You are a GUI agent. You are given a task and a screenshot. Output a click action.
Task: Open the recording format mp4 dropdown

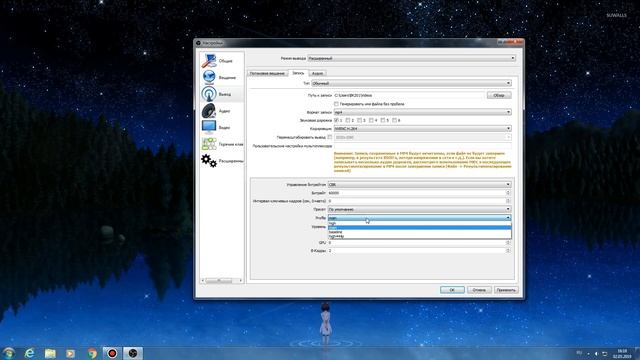422,112
